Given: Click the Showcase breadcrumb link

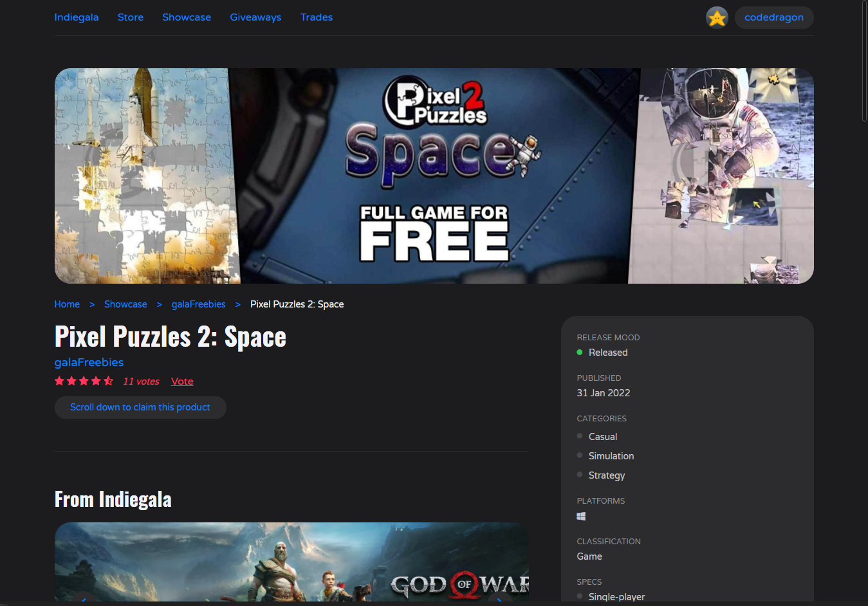Looking at the screenshot, I should pyautogui.click(x=125, y=304).
